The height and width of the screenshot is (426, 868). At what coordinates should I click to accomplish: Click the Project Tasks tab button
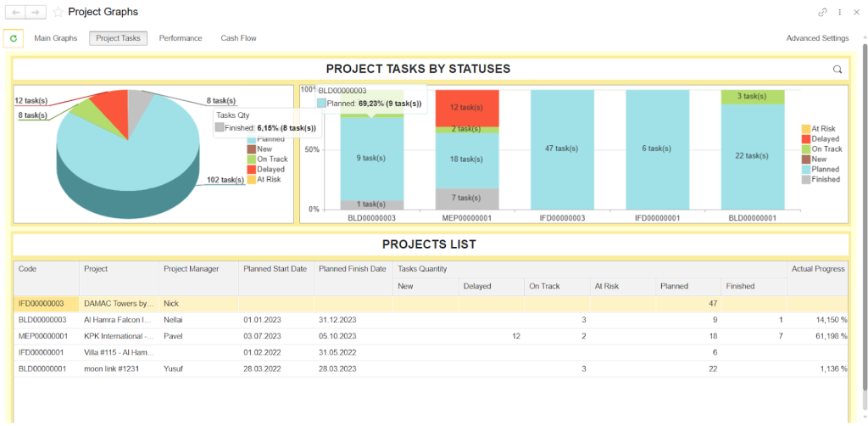pos(118,38)
